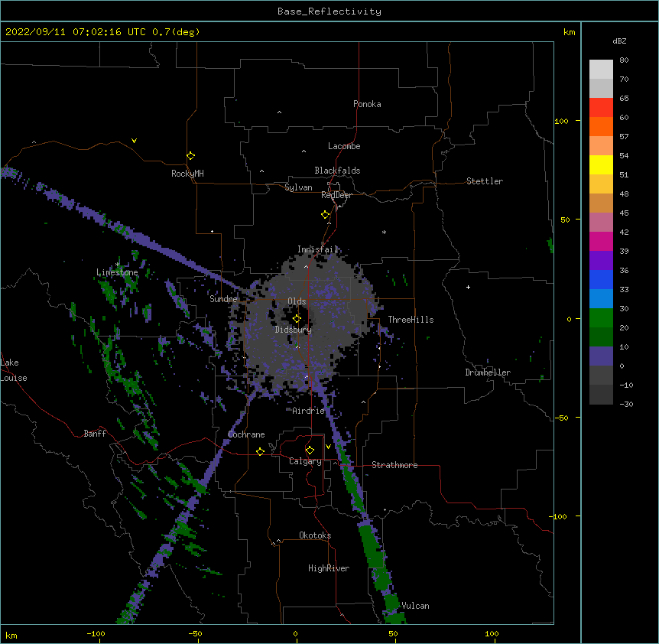The height and width of the screenshot is (644, 659).
Task: Click the -50 tick on the horizontal km axis
Action: coord(196,633)
